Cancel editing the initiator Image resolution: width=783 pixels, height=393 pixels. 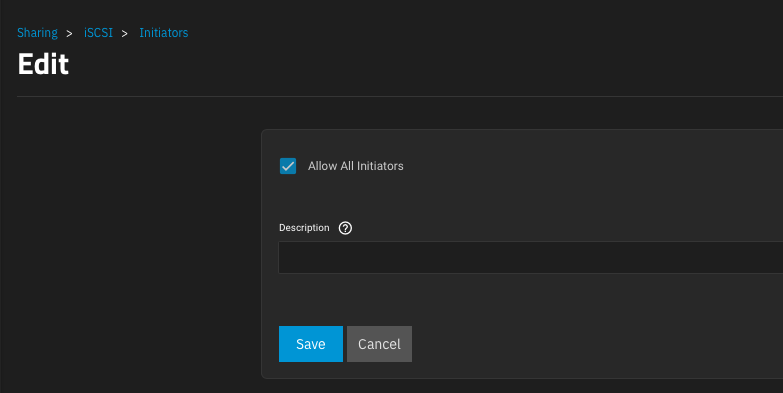click(x=379, y=344)
